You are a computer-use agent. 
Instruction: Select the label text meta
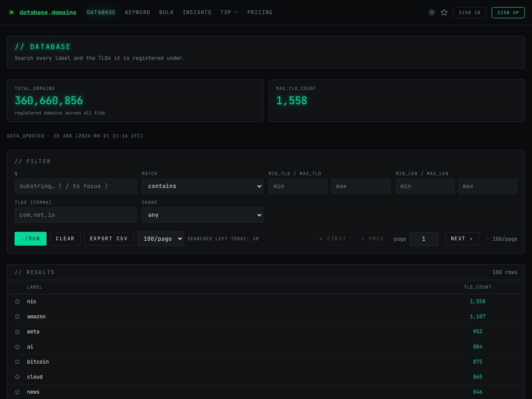tap(33, 332)
